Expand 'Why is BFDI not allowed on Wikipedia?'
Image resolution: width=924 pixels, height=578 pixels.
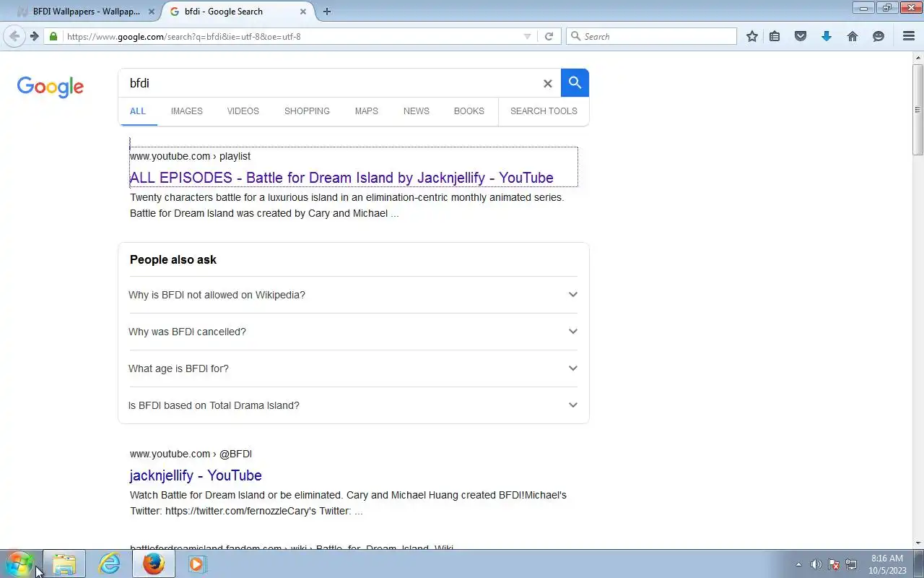click(354, 295)
